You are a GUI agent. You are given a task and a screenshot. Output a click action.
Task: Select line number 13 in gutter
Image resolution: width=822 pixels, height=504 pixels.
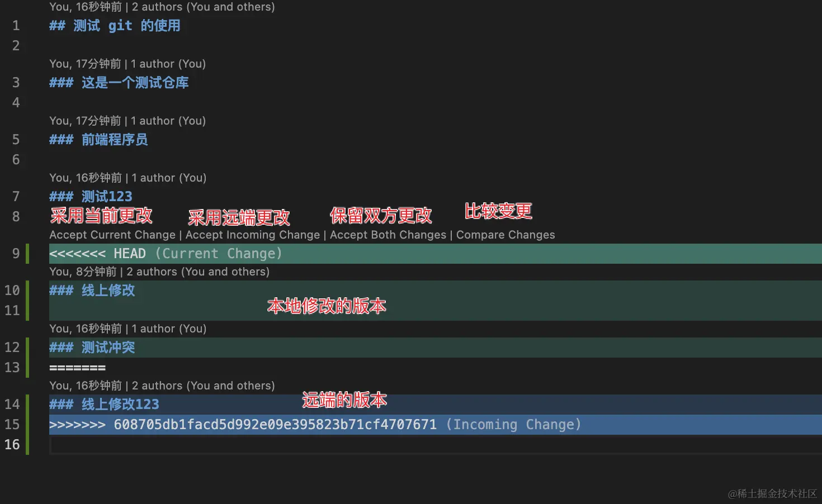[12, 368]
